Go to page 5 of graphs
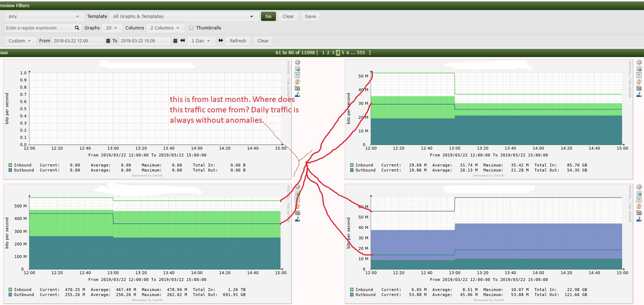 (343, 53)
